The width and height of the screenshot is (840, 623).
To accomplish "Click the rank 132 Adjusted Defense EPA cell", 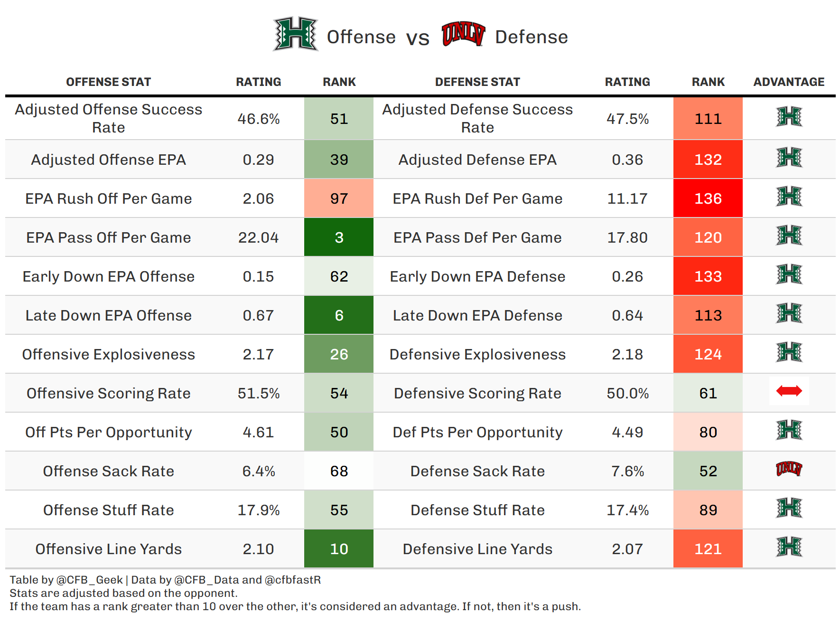I will coord(708,160).
